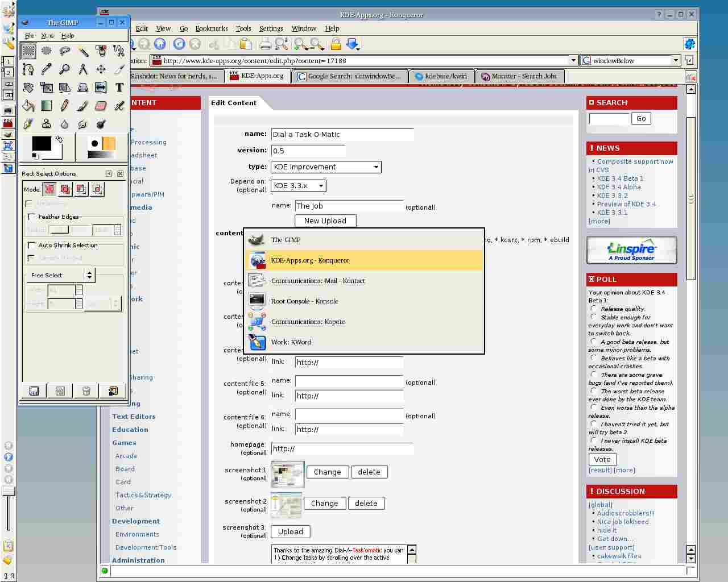728x582 pixels.
Task: Select the Crop knife tool
Action: pos(119,69)
